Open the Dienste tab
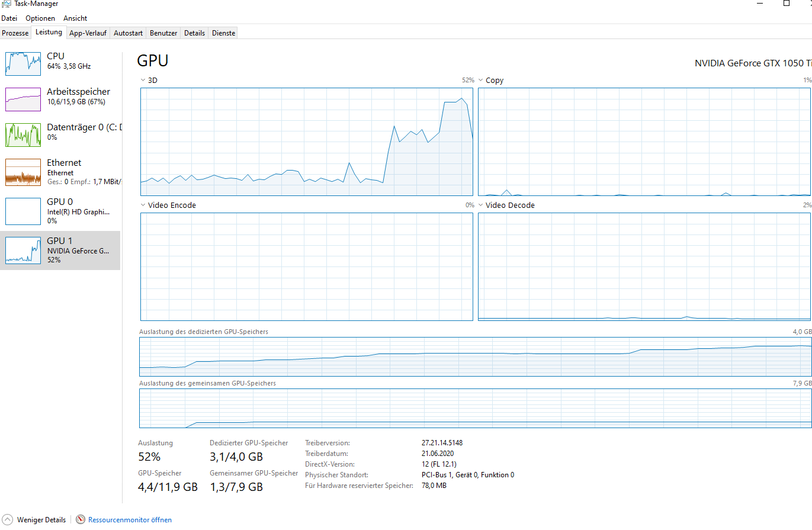812x530 pixels. (223, 33)
